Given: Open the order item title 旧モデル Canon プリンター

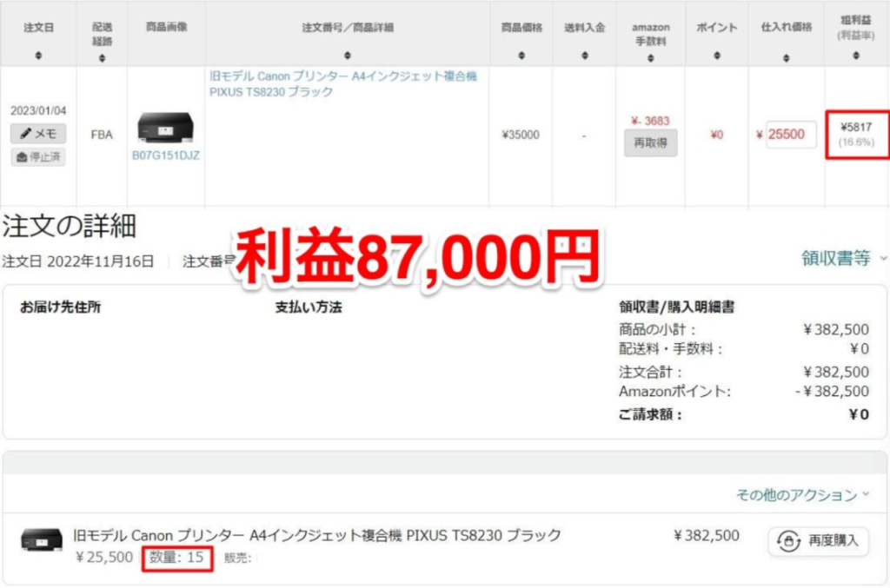Looking at the screenshot, I should tap(316, 535).
